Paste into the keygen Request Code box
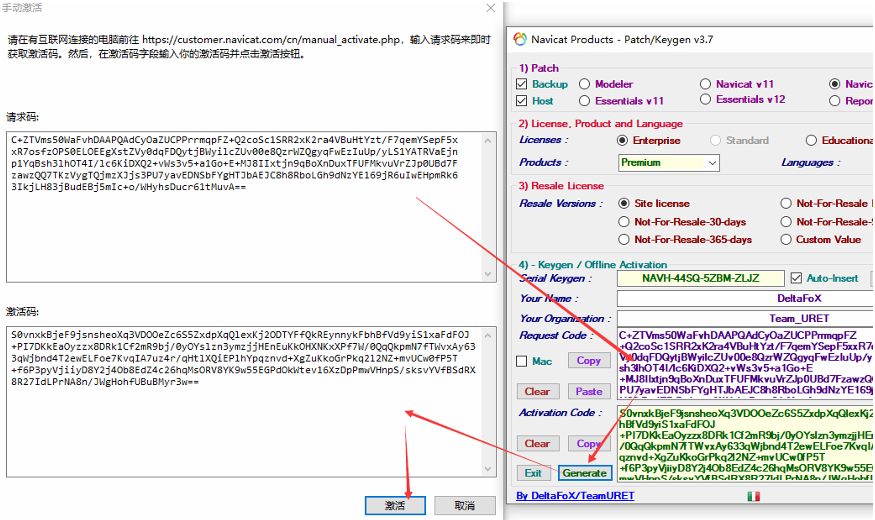Screen dimensions: 875x520 pyautogui.click(x=588, y=391)
